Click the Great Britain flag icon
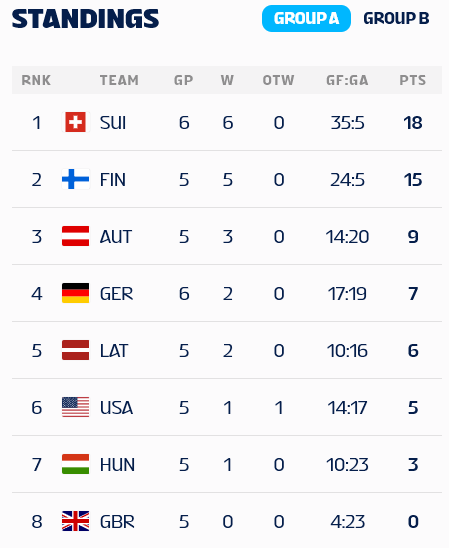Screen dimensions: 449x548 [x=75, y=521]
